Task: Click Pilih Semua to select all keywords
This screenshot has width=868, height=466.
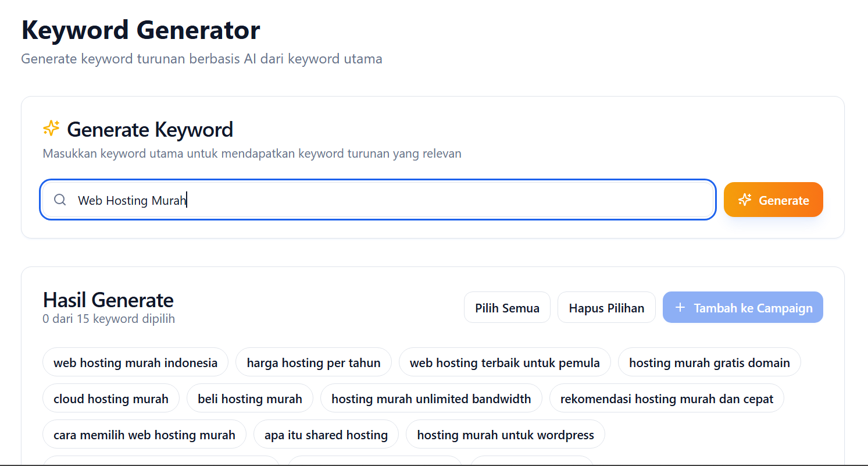Action: pos(507,307)
